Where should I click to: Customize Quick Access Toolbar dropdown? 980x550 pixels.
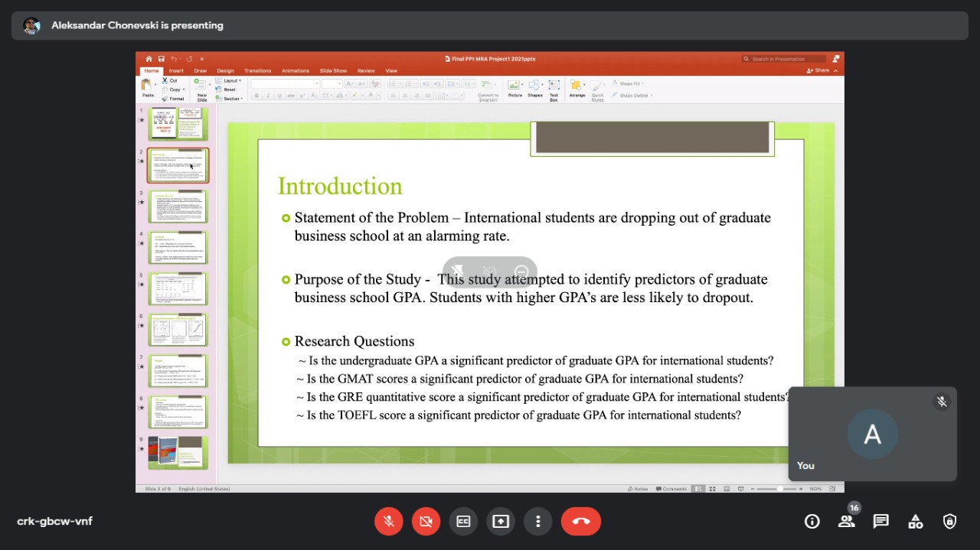point(202,59)
